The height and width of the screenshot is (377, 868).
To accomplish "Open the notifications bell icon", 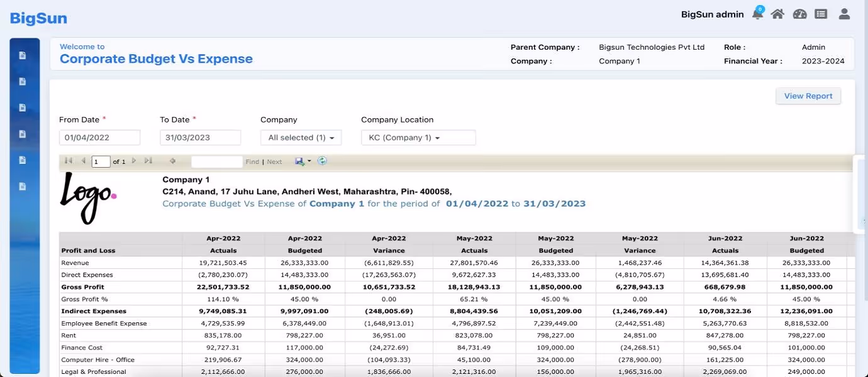I will (758, 14).
